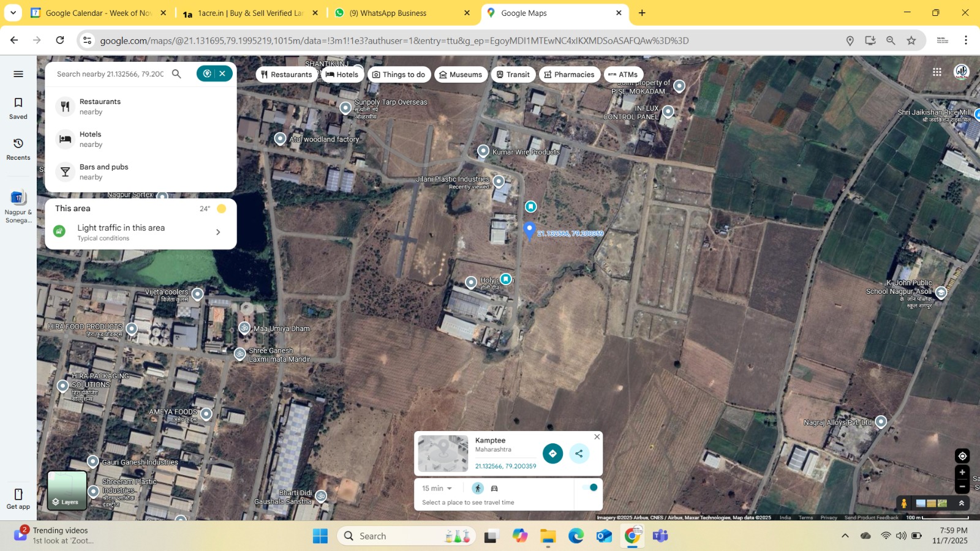Open directions to Kamptee
This screenshot has width=980, height=551.
(x=552, y=453)
